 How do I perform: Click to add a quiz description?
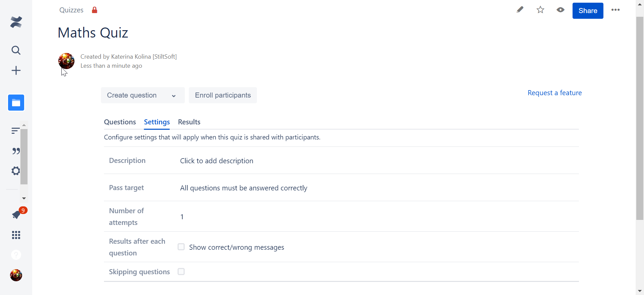click(217, 161)
